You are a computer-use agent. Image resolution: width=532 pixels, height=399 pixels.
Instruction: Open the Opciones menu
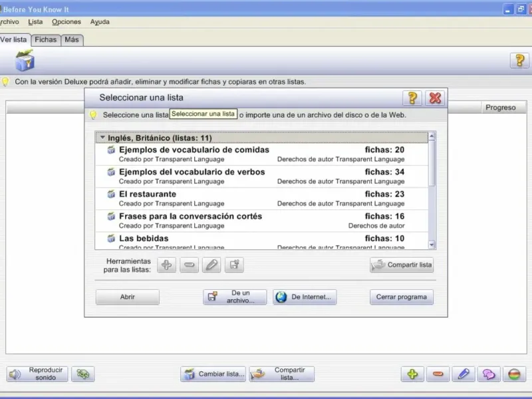pyautogui.click(x=66, y=22)
